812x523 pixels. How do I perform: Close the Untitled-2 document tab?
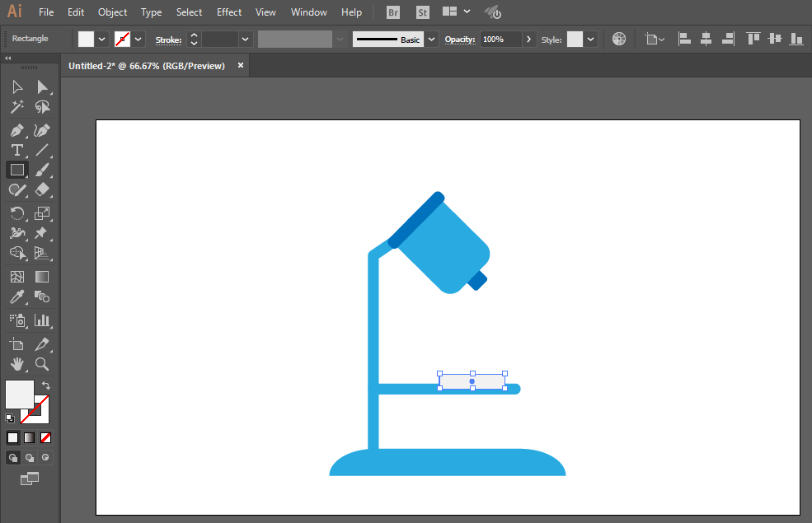(x=240, y=65)
